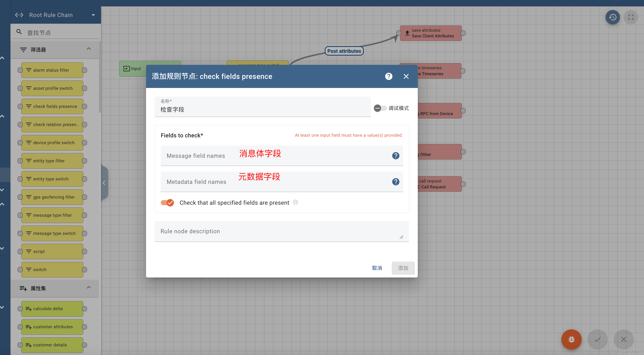The height and width of the screenshot is (355, 644).
Task: Select the switch node in palette
Action: pyautogui.click(x=52, y=270)
